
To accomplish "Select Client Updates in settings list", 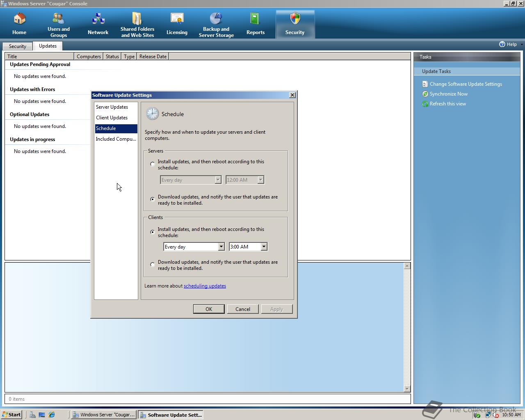I will (116, 118).
